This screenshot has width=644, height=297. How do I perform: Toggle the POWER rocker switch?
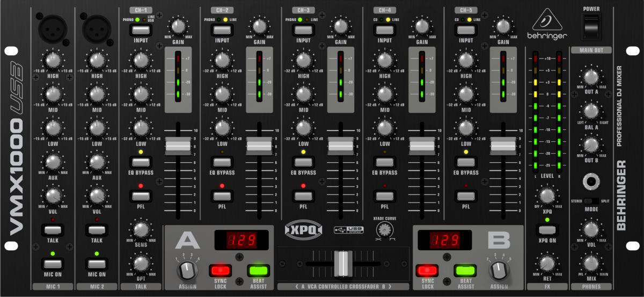[591, 26]
